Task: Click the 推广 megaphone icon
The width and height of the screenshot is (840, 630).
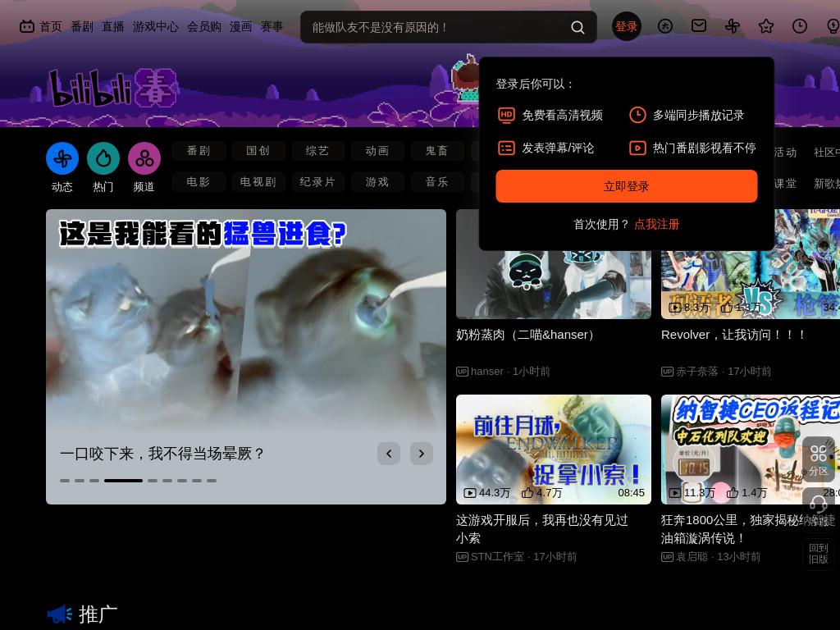Action: 60,614
